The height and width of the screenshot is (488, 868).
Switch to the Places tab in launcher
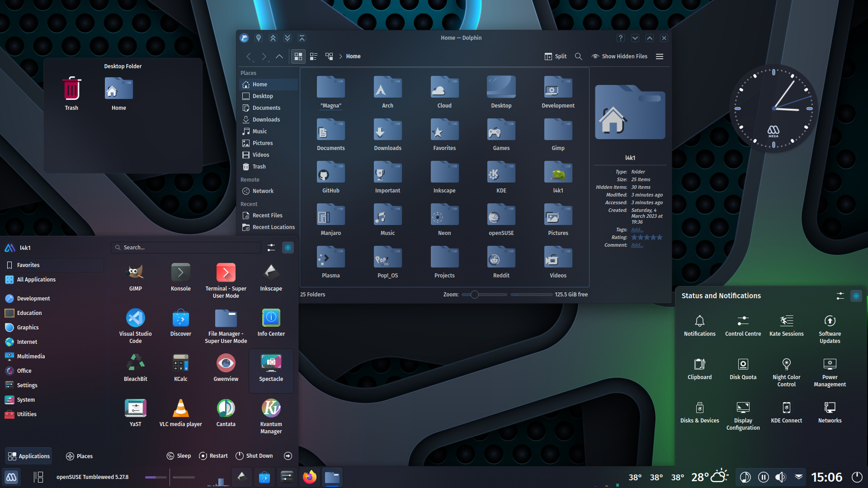point(79,456)
